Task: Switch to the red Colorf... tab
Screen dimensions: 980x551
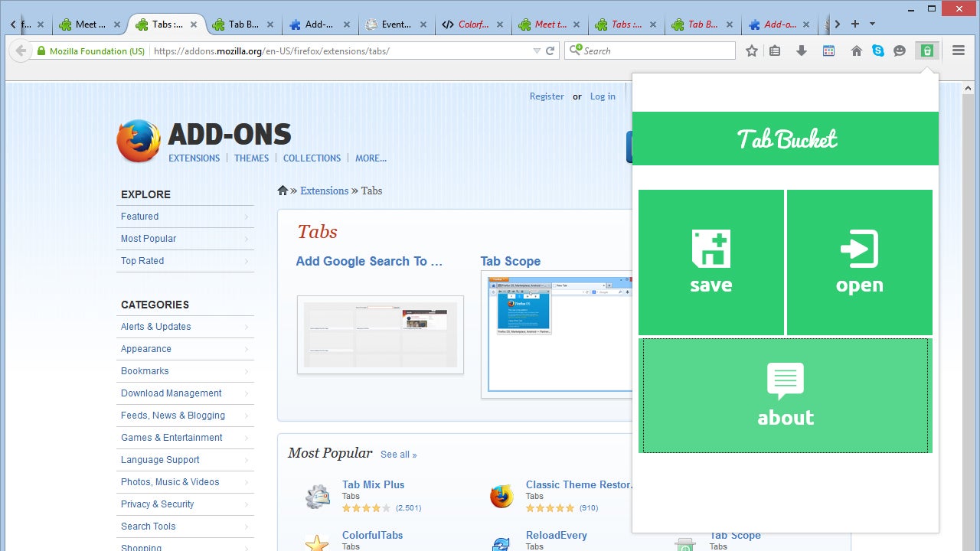Action: pyautogui.click(x=473, y=24)
